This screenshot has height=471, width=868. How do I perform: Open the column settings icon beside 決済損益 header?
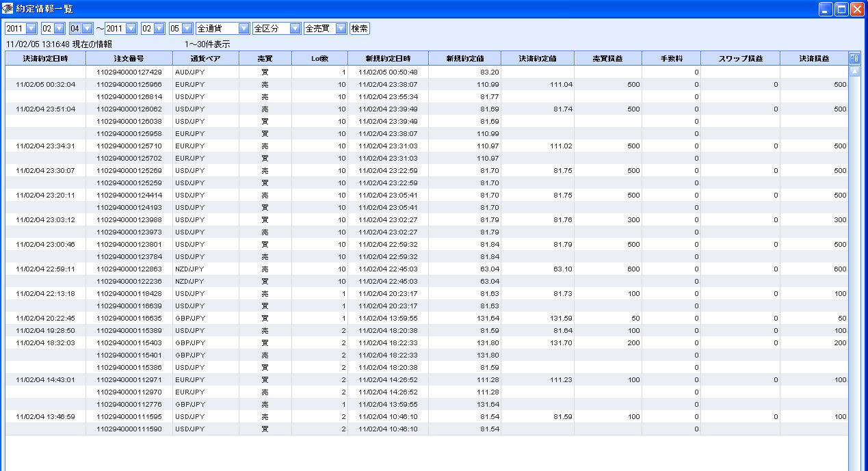click(854, 59)
